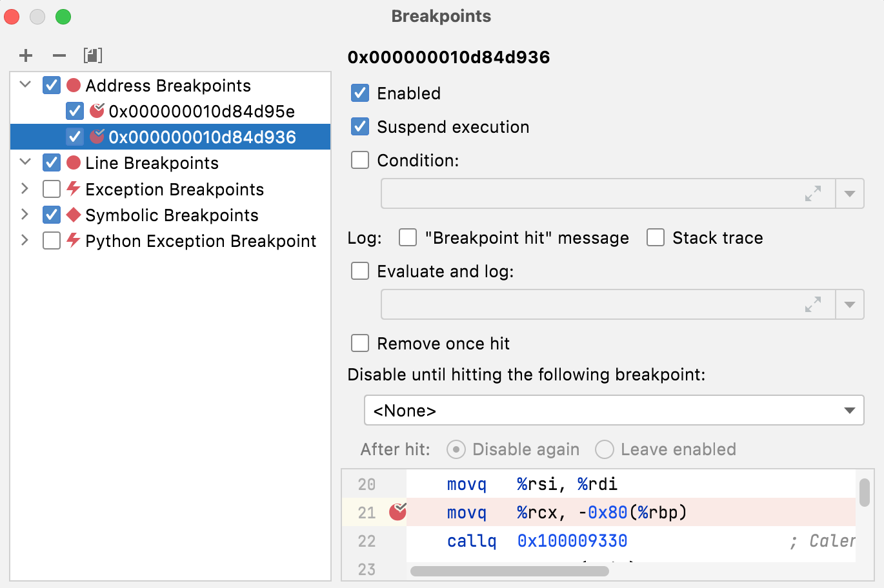Click the minus icon to remove a breakpoint
Image resolution: width=884 pixels, height=588 pixels.
59,55
